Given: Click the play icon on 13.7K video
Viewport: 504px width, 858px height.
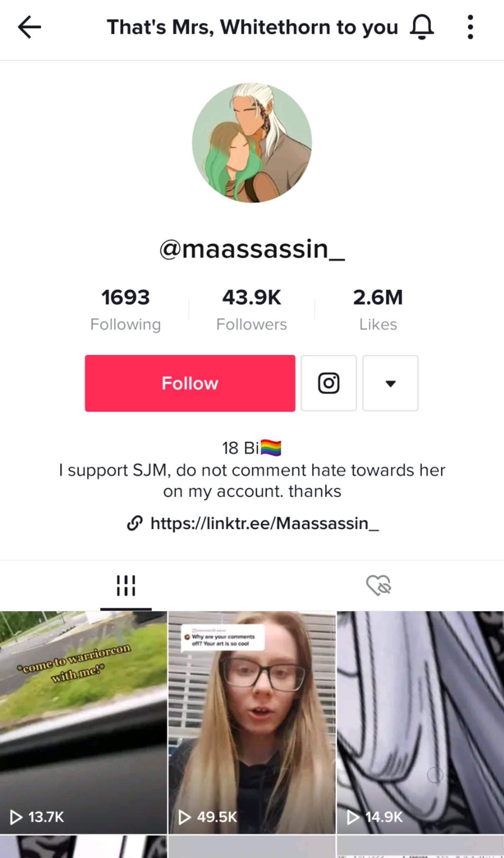Looking at the screenshot, I should (16, 817).
